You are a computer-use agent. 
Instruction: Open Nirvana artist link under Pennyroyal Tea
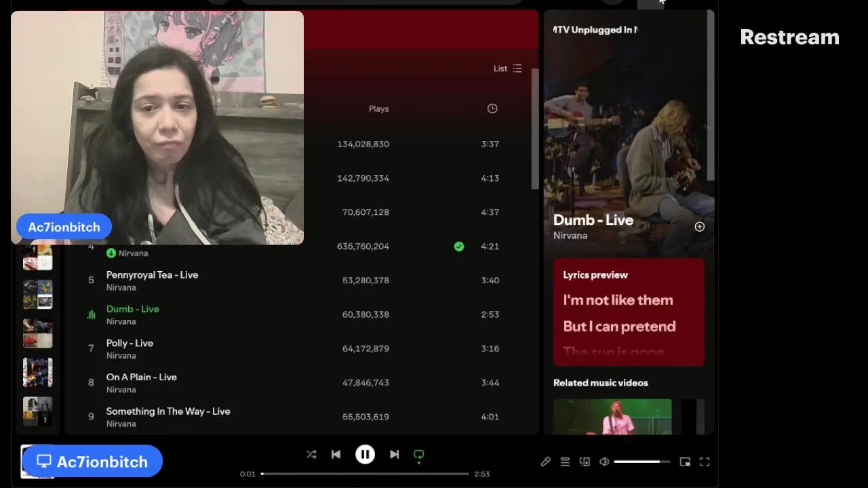121,287
